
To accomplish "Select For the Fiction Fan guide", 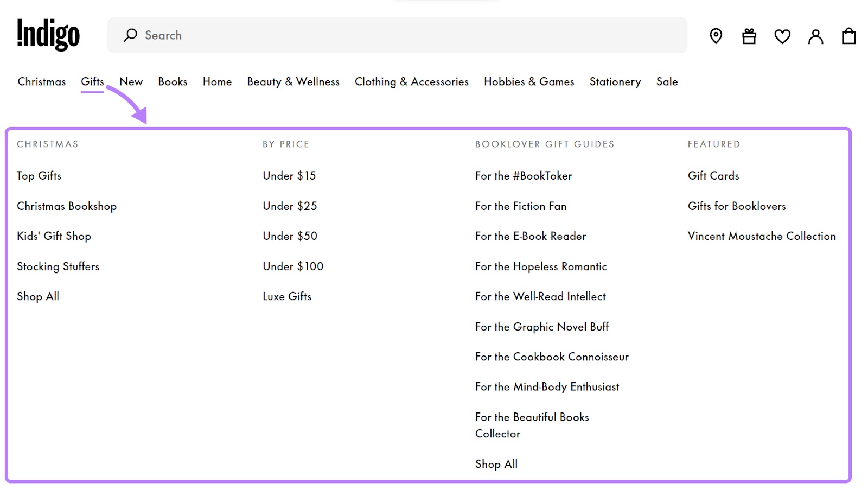I will 520,206.
